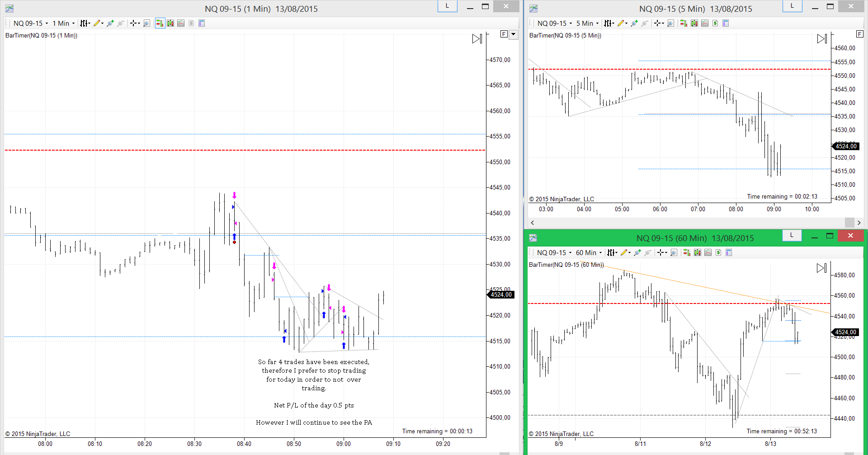This screenshot has height=455, width=868.
Task: Click Zoom Out icon in 1 Min chart
Action: click(120, 23)
